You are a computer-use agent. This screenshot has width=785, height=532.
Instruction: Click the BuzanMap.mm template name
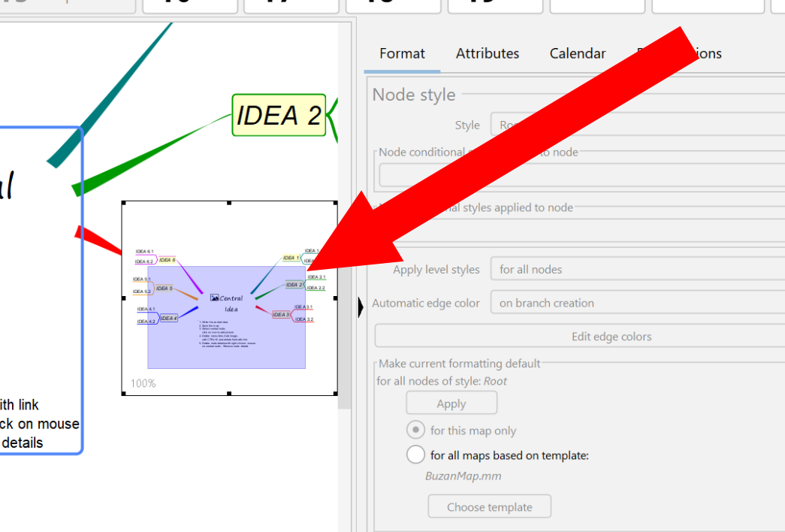[x=463, y=476]
